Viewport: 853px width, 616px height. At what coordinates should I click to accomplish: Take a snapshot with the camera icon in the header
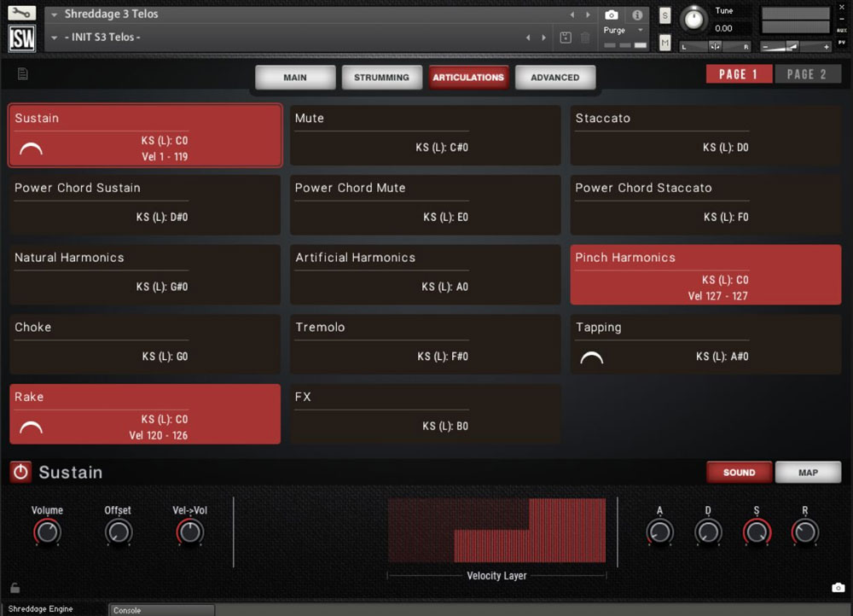point(611,15)
